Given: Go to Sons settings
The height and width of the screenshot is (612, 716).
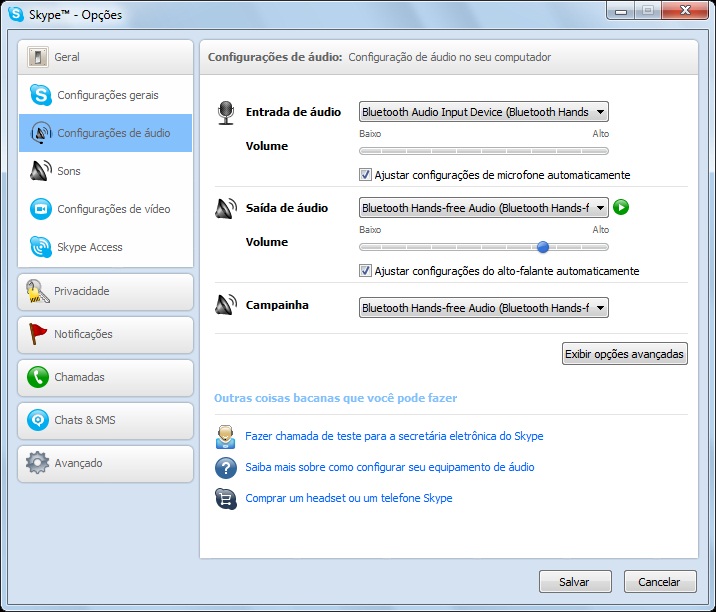Looking at the screenshot, I should (105, 171).
